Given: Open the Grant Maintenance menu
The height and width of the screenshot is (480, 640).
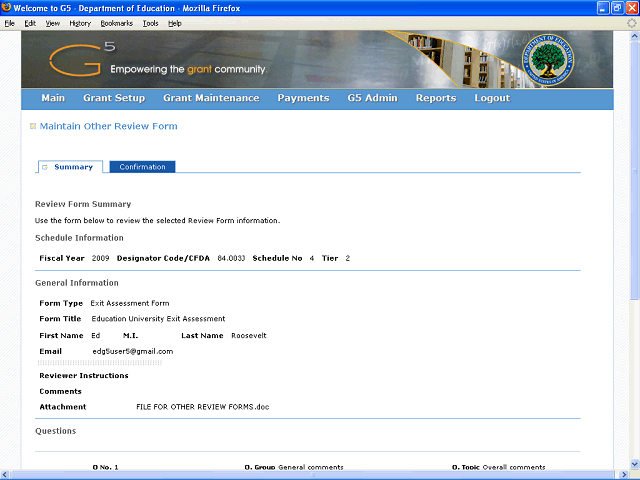Looking at the screenshot, I should pos(211,98).
